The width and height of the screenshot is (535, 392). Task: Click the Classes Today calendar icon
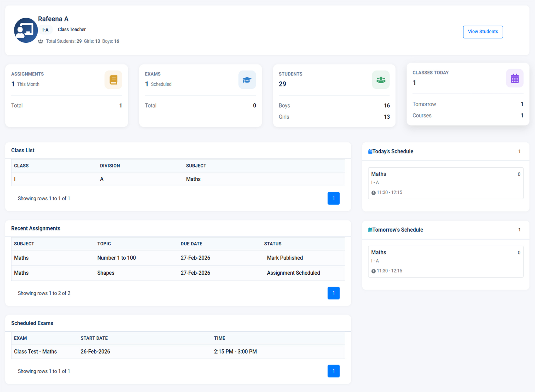pyautogui.click(x=514, y=78)
